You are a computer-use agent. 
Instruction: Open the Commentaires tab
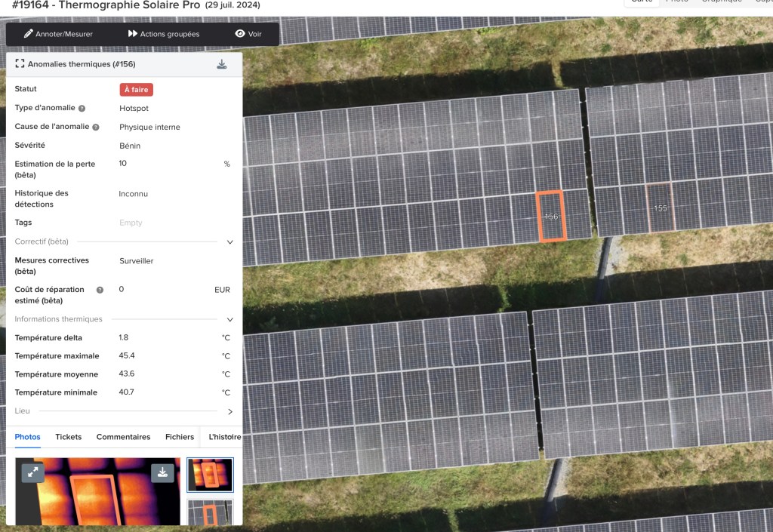(x=123, y=437)
